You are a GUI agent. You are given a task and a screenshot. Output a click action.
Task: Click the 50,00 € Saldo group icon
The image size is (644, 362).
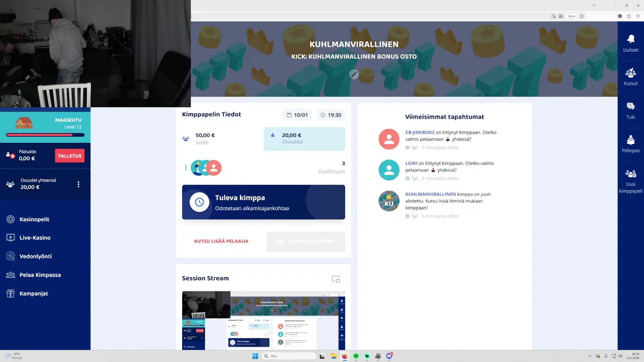(186, 139)
